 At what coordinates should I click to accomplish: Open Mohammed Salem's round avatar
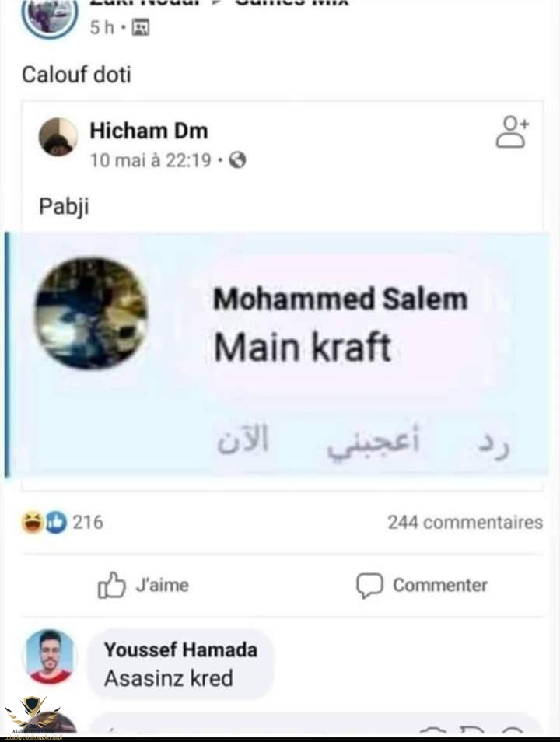coord(91,313)
